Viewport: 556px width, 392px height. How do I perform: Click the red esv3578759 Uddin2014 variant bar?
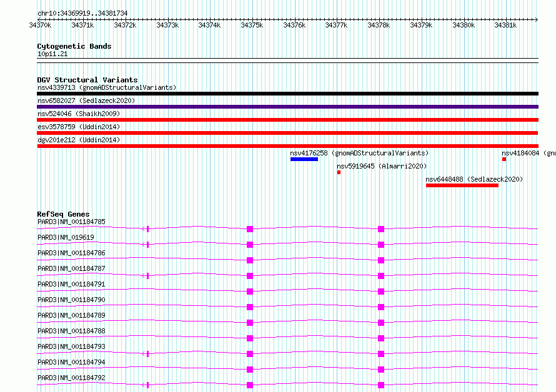(x=287, y=133)
